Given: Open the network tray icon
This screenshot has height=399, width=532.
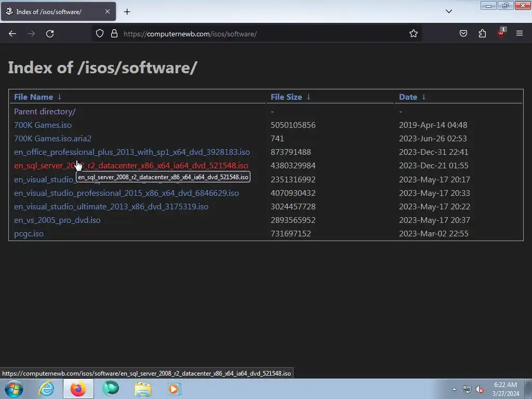Looking at the screenshot, I should 467,390.
